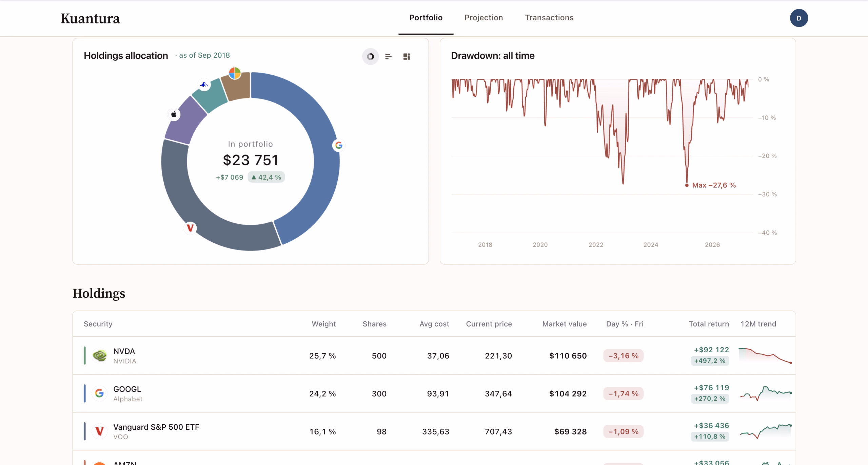Switch to the Projection tab
The height and width of the screenshot is (465, 868).
[484, 18]
